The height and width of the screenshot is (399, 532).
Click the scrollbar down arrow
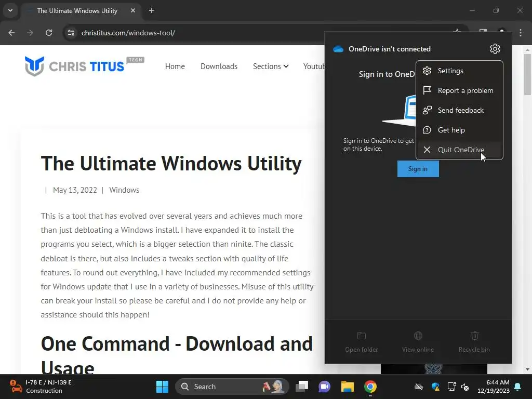tap(527, 369)
